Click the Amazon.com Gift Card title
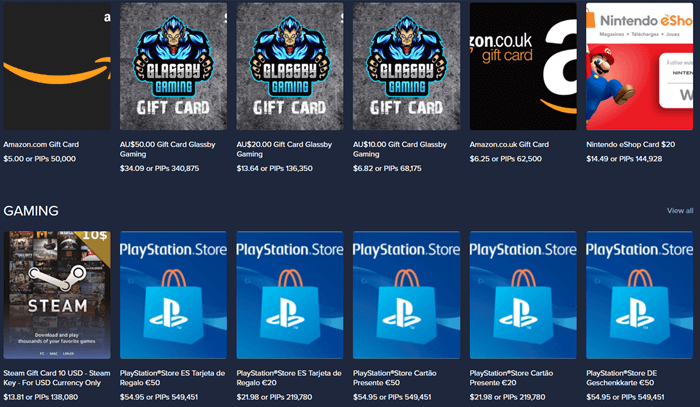The image size is (700, 407). pyautogui.click(x=41, y=144)
